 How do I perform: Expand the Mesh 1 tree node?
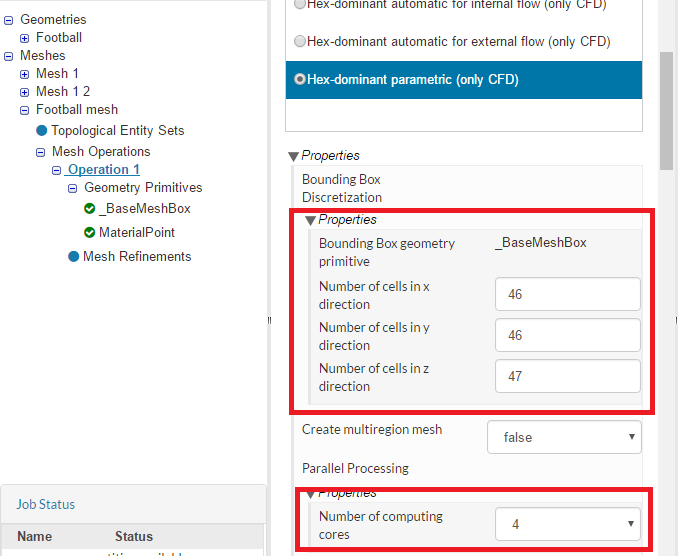pyautogui.click(x=25, y=74)
